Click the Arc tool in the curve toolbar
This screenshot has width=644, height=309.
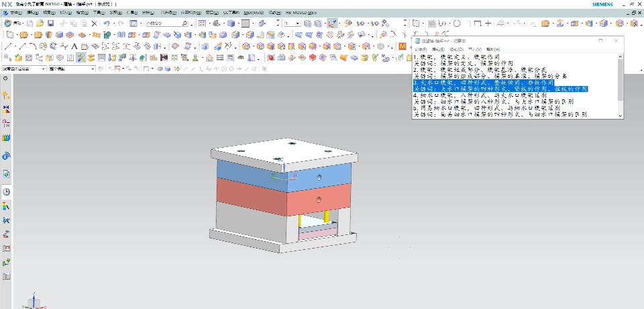33,46
